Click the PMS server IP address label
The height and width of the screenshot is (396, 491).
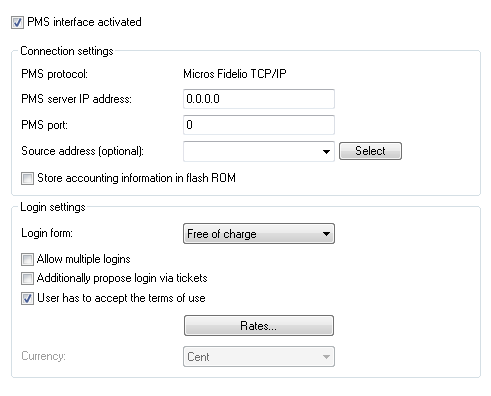[x=76, y=99]
